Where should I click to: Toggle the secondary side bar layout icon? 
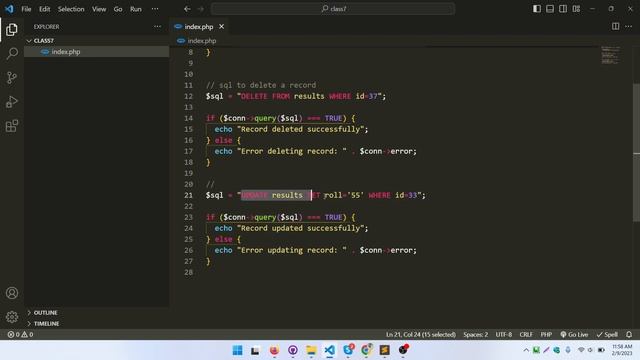click(563, 9)
